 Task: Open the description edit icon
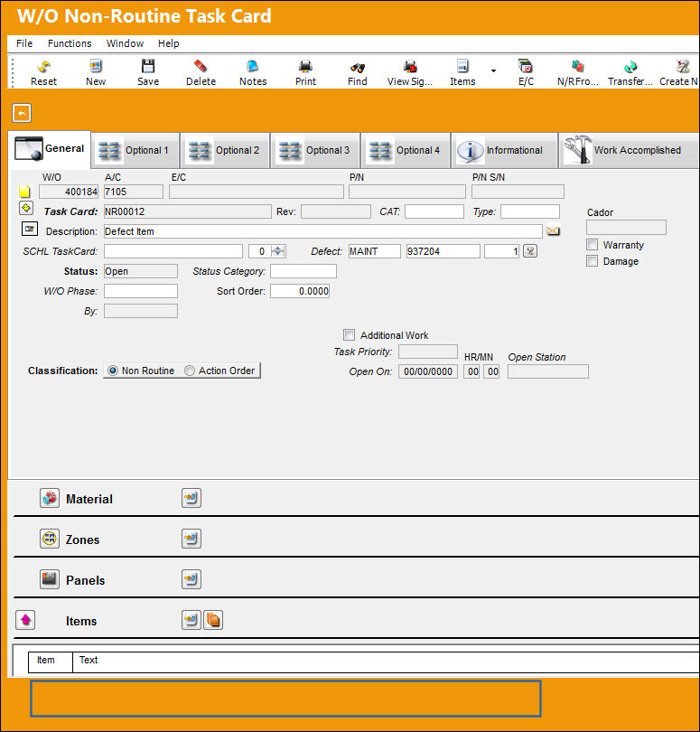(30, 229)
